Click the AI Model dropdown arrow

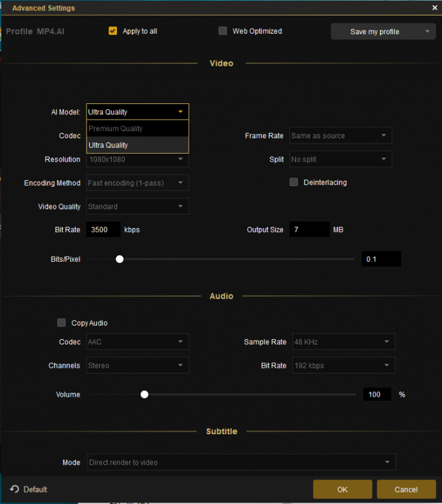coord(180,112)
